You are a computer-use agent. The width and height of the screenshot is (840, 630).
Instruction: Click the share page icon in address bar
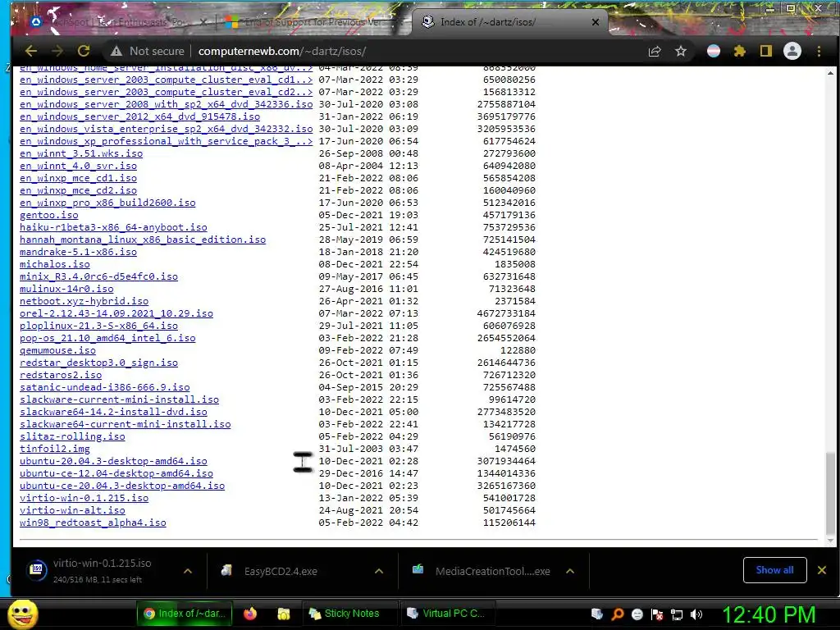tap(654, 52)
